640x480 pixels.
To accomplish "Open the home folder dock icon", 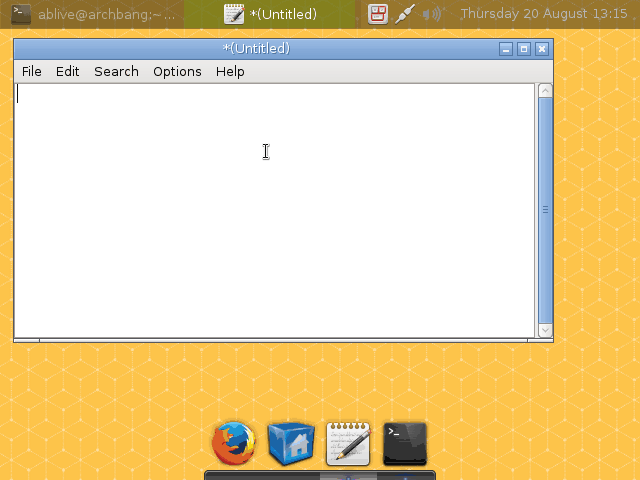I will 291,444.
